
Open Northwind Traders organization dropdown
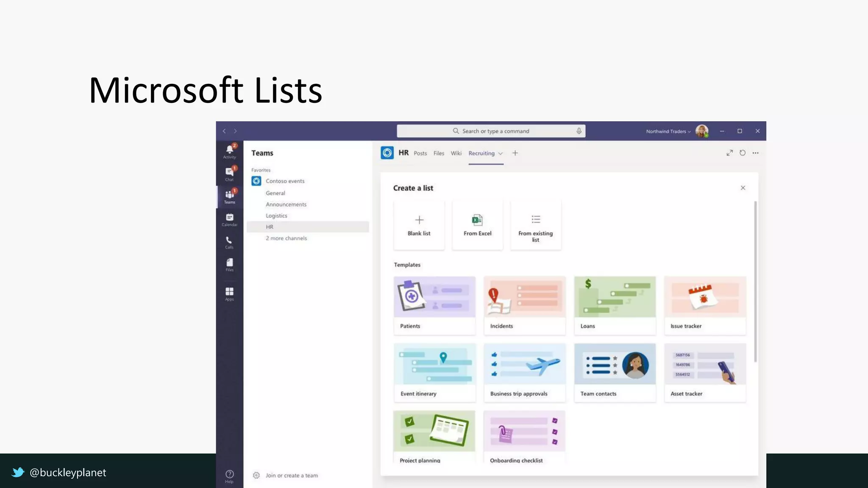coord(668,131)
